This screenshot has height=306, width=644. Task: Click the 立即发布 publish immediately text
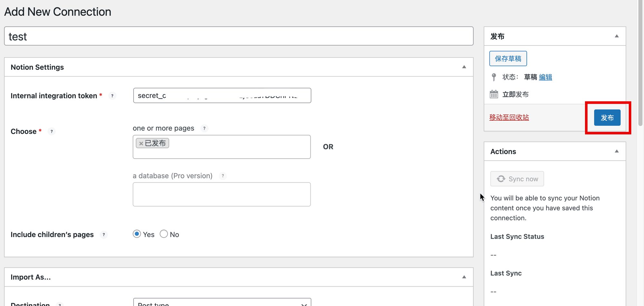[516, 94]
